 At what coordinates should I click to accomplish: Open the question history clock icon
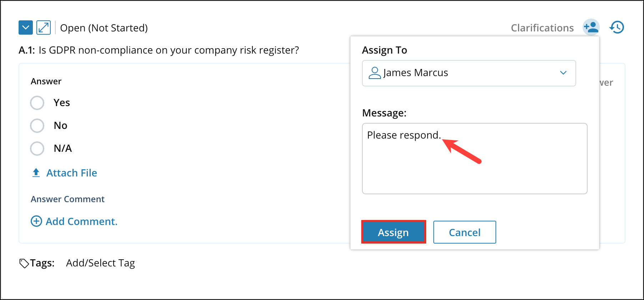(x=617, y=27)
